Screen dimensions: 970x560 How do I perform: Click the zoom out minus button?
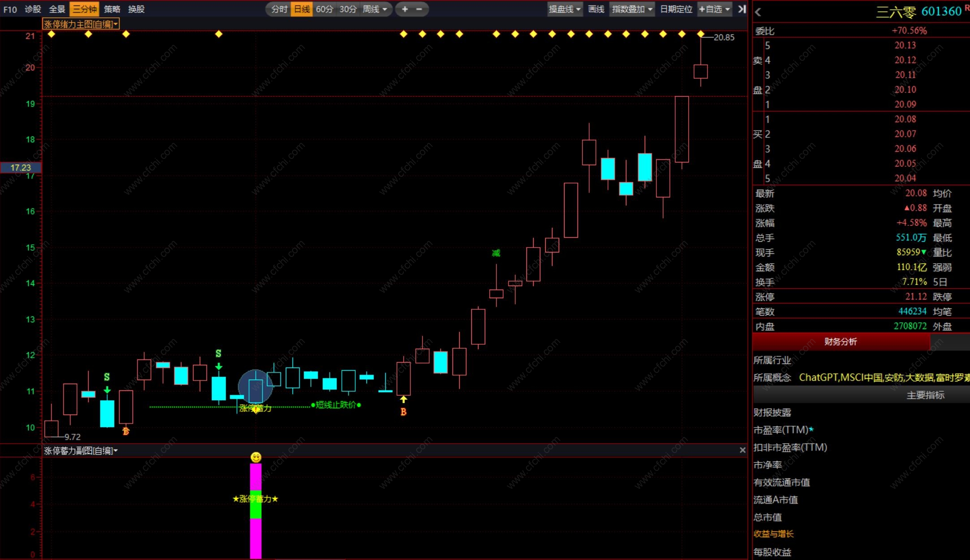tap(419, 9)
